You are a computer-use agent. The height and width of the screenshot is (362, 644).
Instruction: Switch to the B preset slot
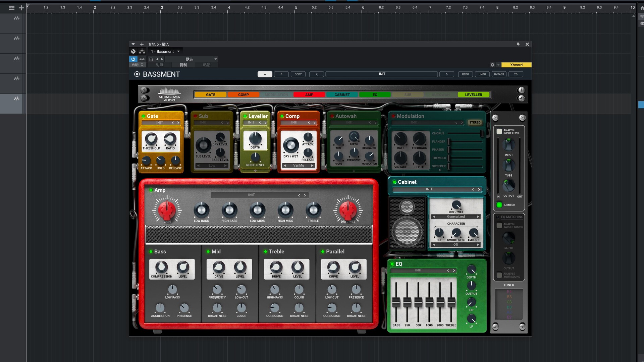tap(281, 74)
